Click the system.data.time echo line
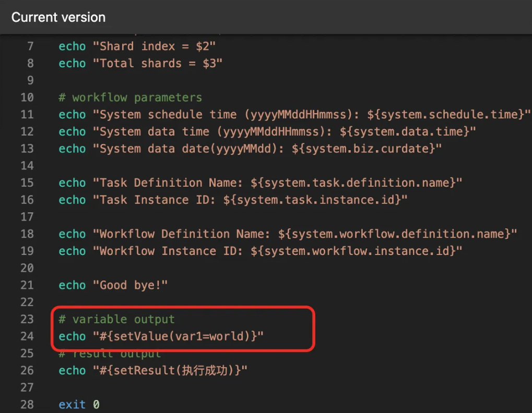This screenshot has height=413, width=532. click(267, 131)
